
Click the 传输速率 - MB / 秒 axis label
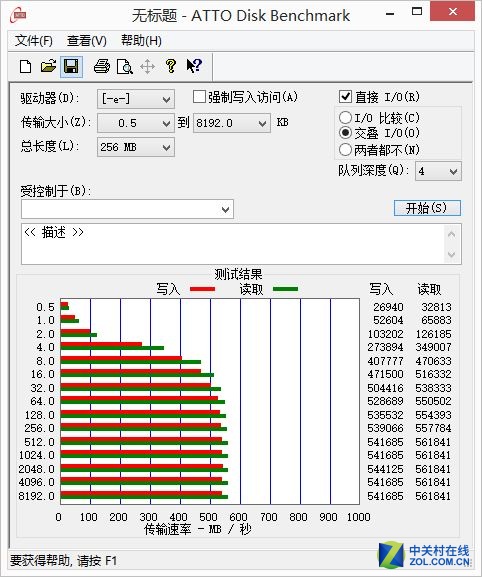198,530
